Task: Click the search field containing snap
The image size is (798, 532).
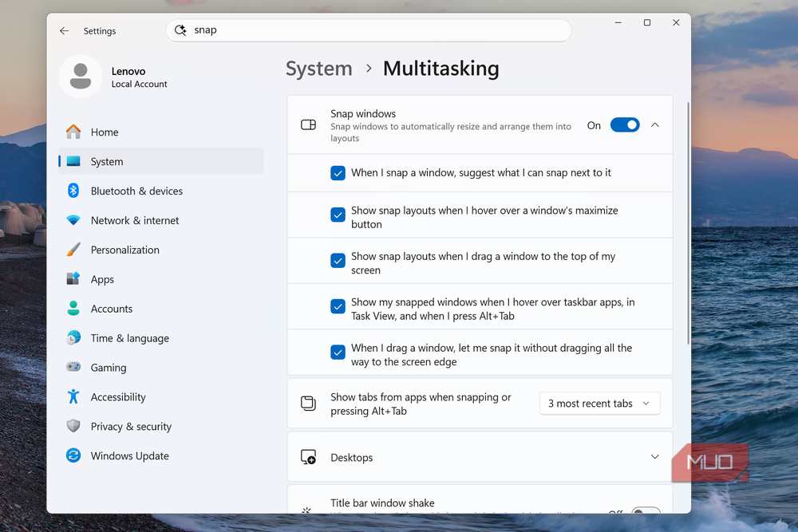Action: click(369, 30)
